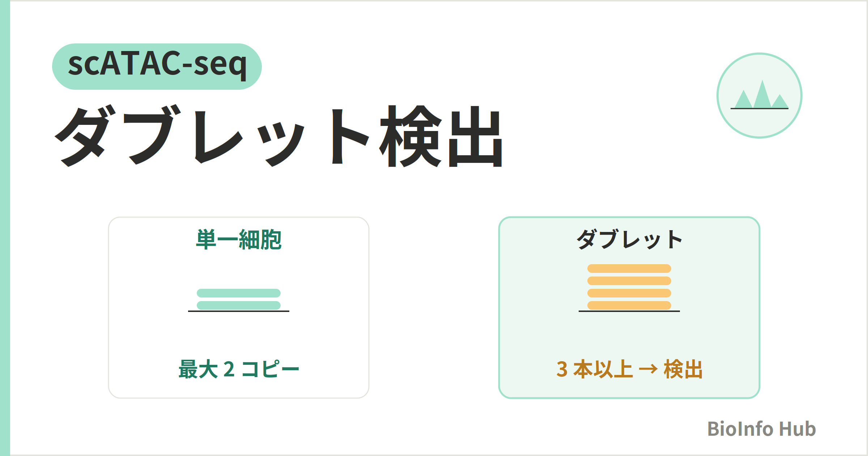Image resolution: width=868 pixels, height=456 pixels.
Task: Click the 3 本以上 → 検出 caption
Action: coord(629,369)
